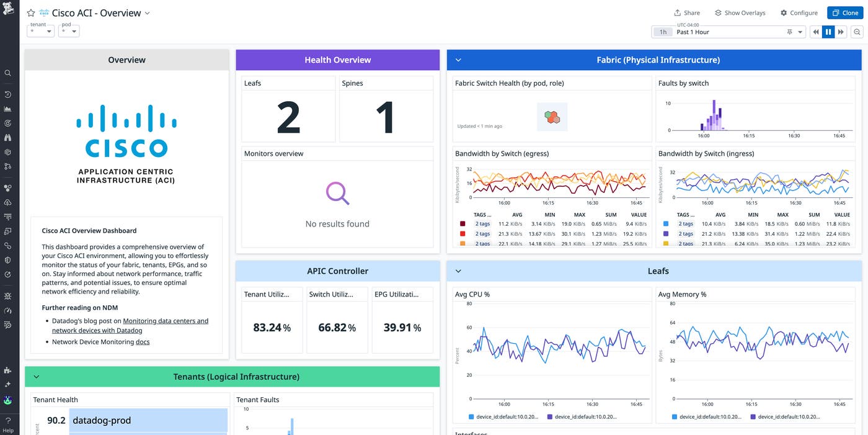The image size is (868, 435).
Task: Click the zoom-out magnifier near time controls
Action: pyautogui.click(x=857, y=32)
